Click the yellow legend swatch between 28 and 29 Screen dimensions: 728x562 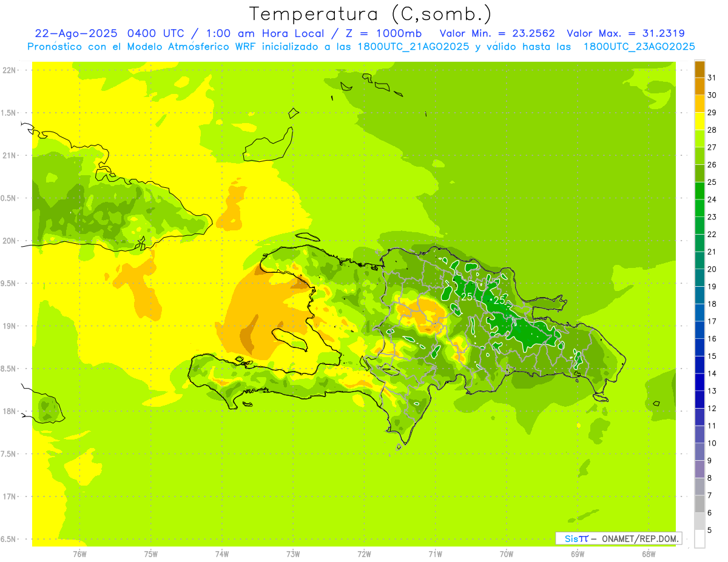click(x=699, y=121)
